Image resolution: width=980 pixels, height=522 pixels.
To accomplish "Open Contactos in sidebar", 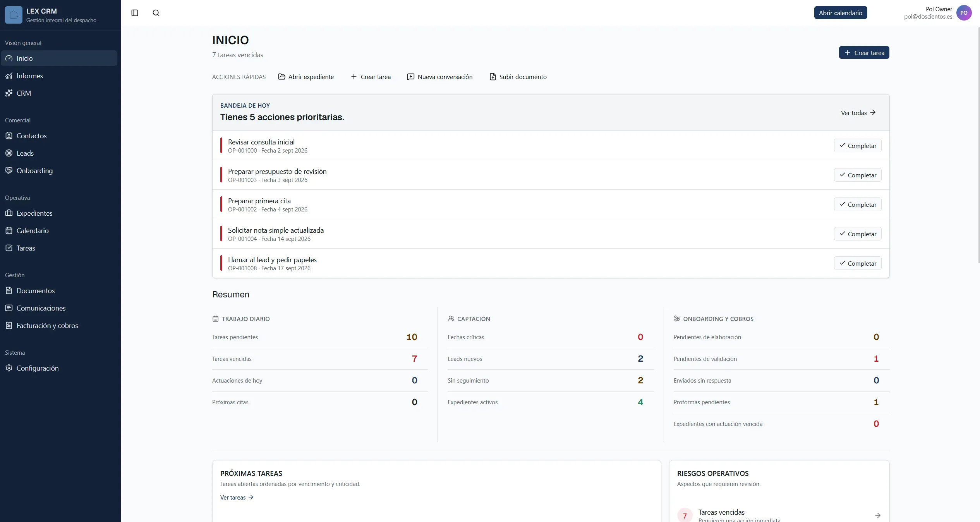I will 59,136.
